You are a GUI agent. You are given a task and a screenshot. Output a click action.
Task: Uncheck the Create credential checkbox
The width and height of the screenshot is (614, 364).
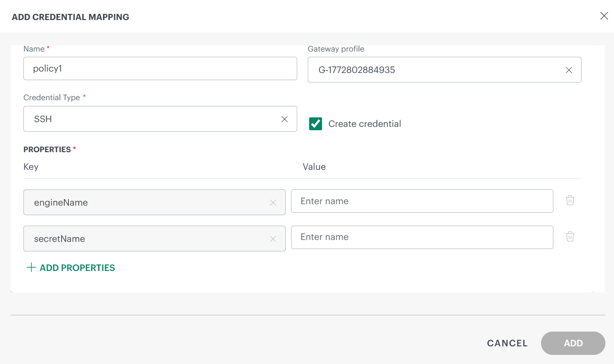[x=315, y=124]
